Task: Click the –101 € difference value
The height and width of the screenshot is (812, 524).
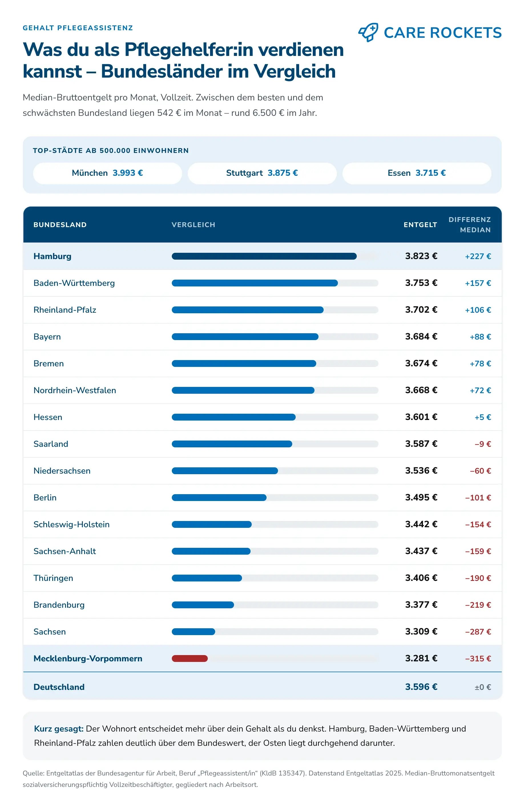Action: (x=478, y=498)
